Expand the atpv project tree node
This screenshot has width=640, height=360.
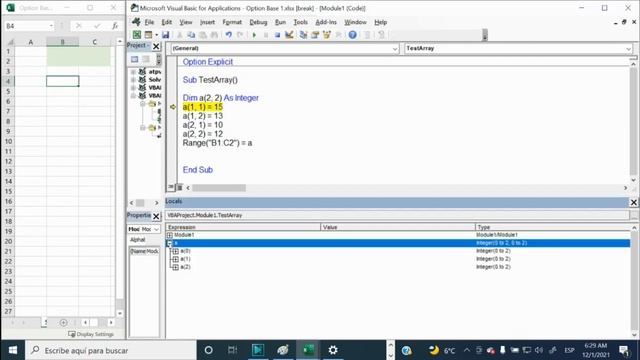tap(133, 72)
